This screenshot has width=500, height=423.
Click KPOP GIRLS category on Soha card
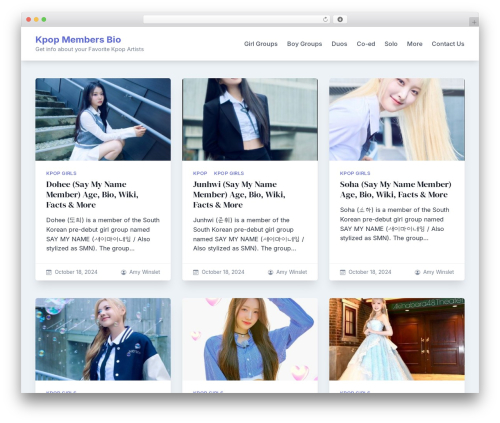355,173
